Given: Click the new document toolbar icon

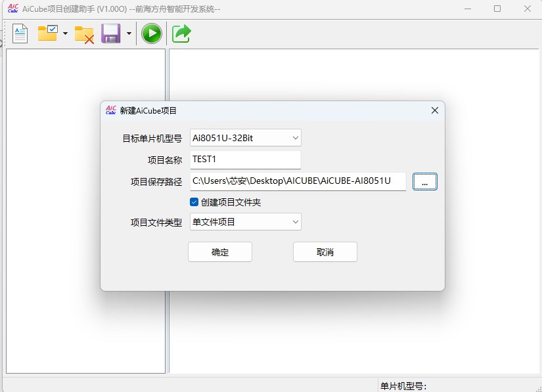Looking at the screenshot, I should (x=20, y=33).
